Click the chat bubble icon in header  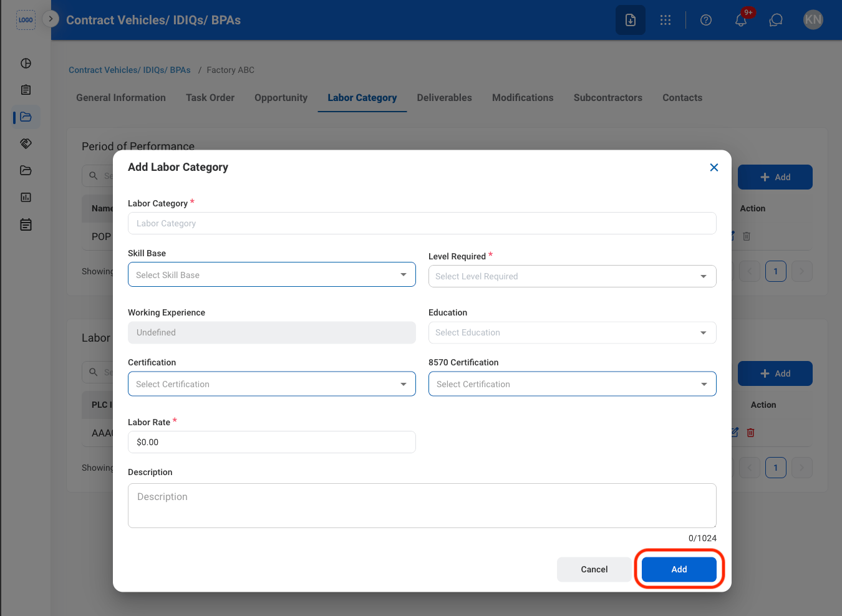click(776, 20)
